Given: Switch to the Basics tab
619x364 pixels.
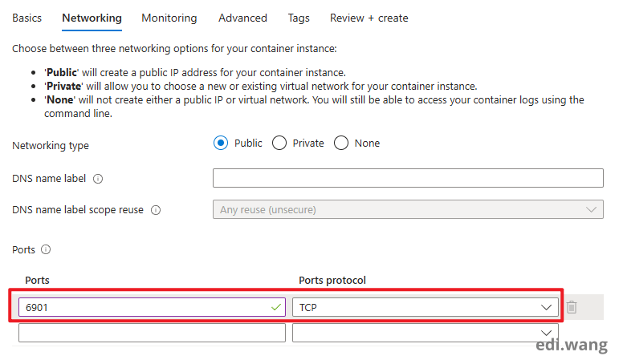Looking at the screenshot, I should 26,18.
